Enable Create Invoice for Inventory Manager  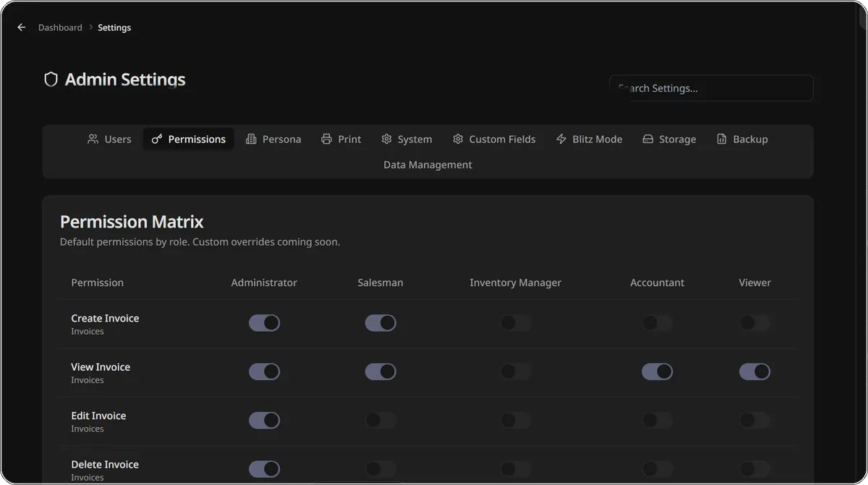click(x=516, y=323)
